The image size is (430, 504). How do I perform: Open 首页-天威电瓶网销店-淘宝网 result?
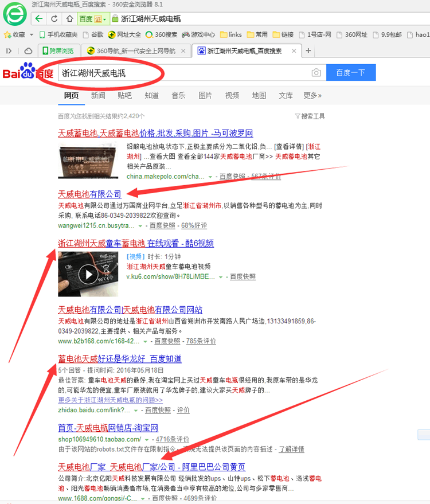point(108,428)
